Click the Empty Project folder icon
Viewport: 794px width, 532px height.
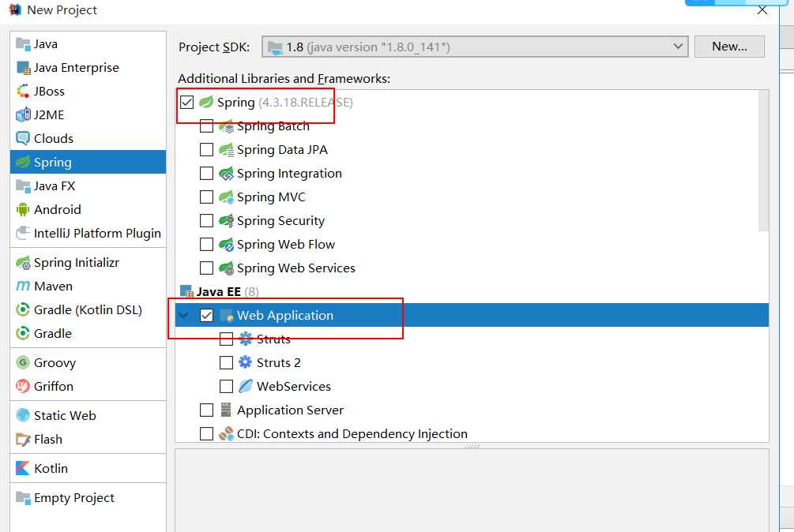[x=23, y=498]
